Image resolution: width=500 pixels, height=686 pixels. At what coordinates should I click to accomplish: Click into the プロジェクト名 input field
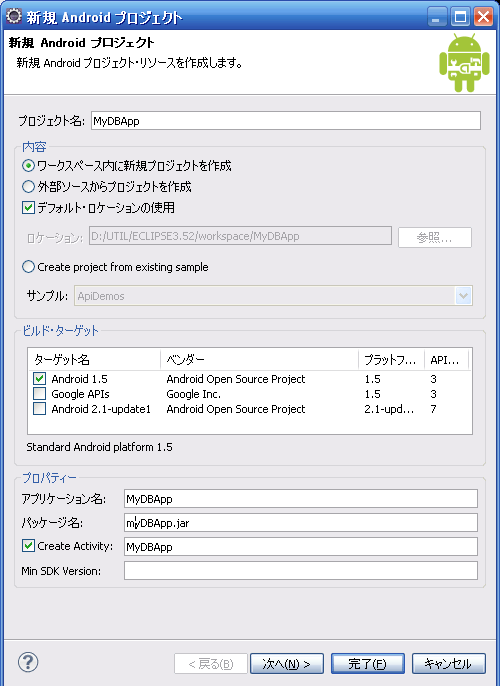pos(286,121)
